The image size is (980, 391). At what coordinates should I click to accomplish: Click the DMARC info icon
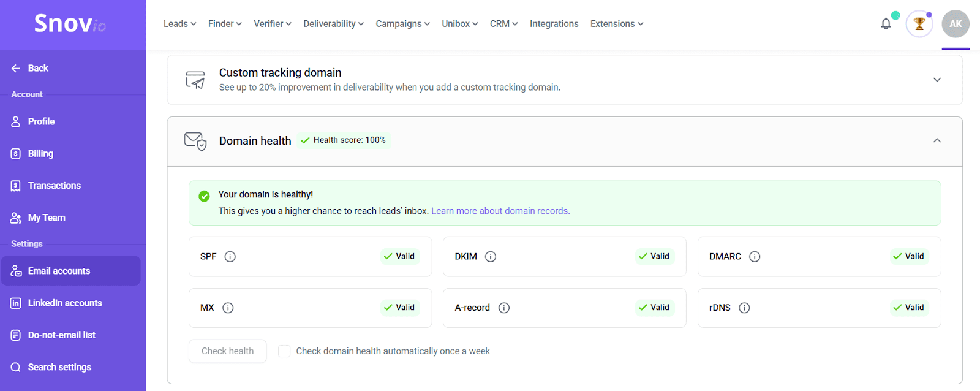[x=755, y=257]
